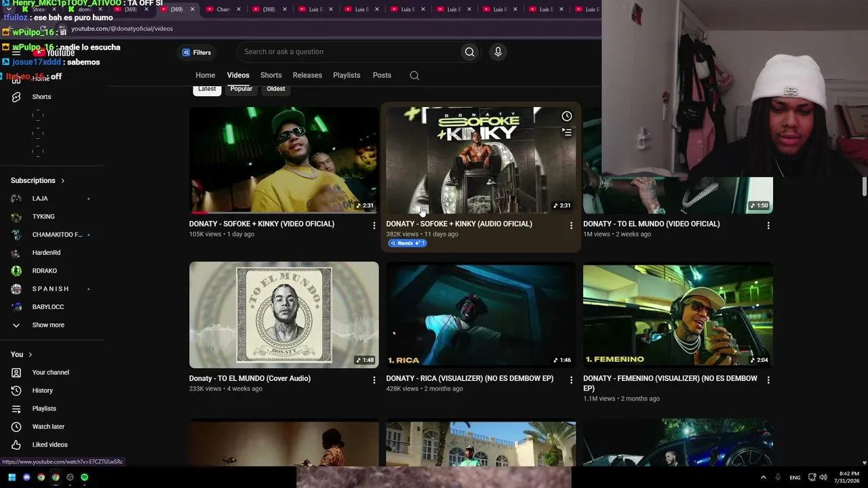Open the Windows Start menu
Screen dimensions: 868x488
click(12, 477)
